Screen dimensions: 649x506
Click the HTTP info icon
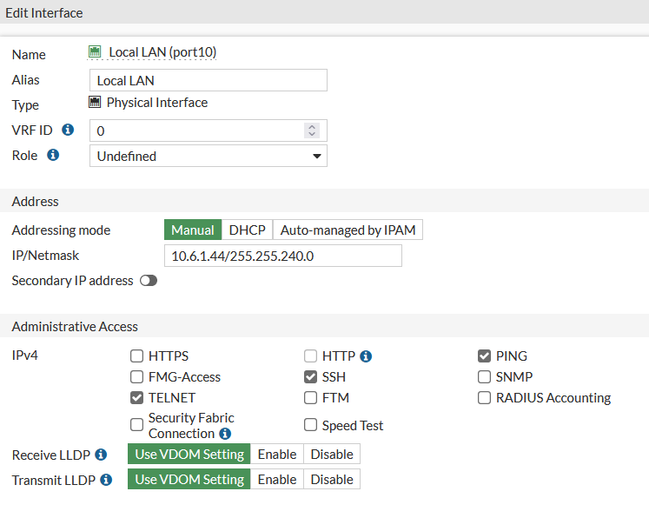click(x=366, y=356)
